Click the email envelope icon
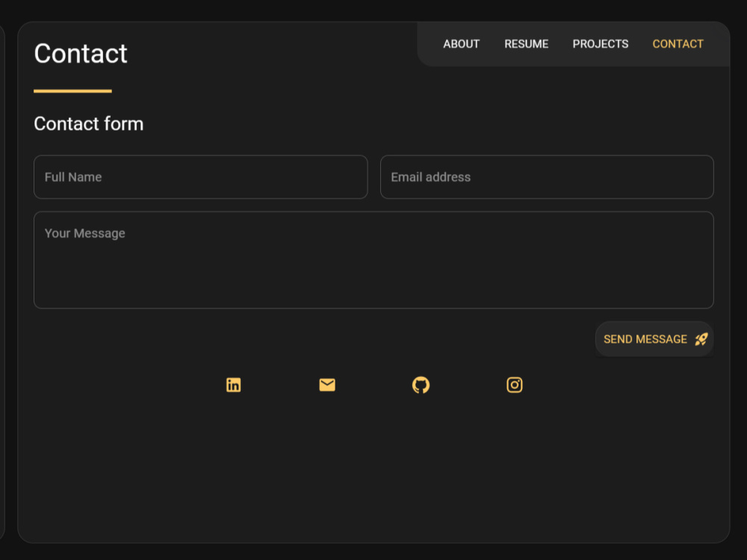 [327, 385]
